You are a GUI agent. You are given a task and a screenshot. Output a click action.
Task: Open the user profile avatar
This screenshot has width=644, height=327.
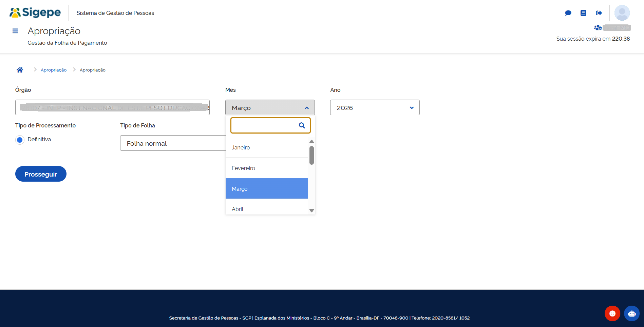[622, 13]
